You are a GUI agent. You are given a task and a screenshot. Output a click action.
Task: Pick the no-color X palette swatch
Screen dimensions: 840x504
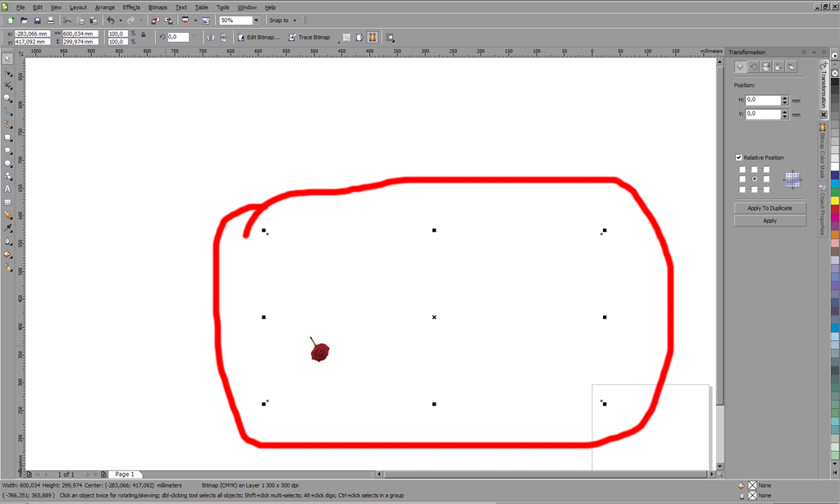834,73
